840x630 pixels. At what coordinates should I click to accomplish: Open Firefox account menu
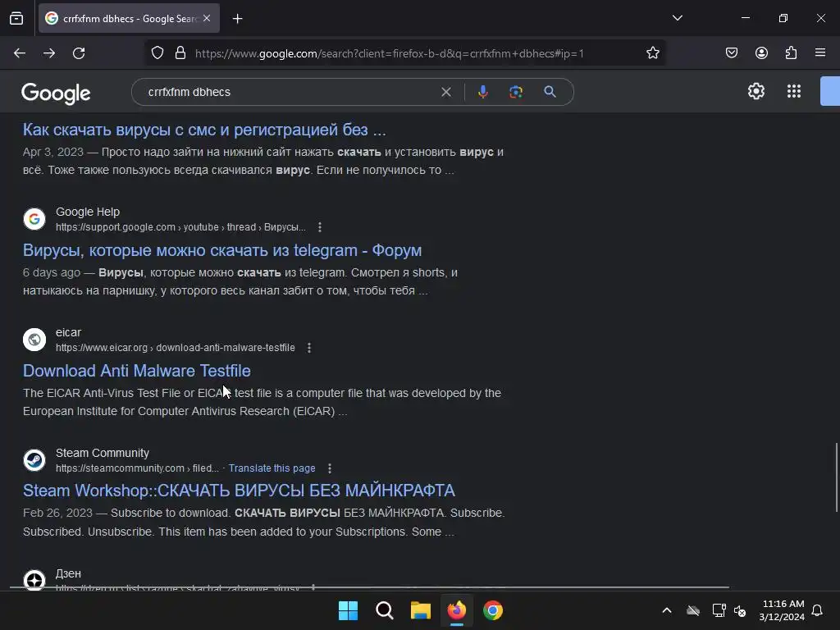pyautogui.click(x=761, y=53)
